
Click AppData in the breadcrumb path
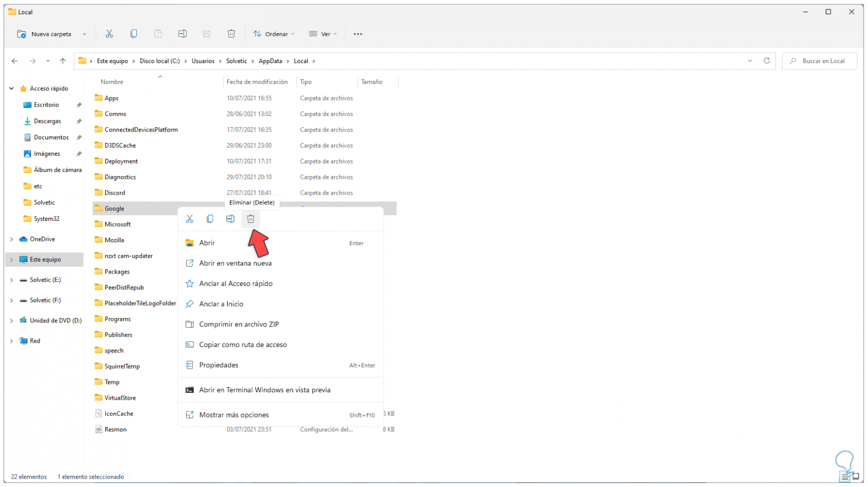click(270, 61)
